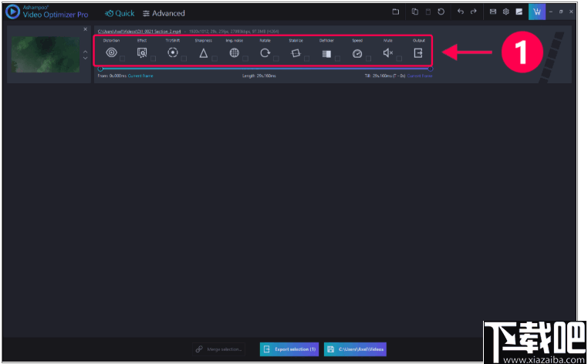
Task: Click Current frame link next to Till
Action: (420, 76)
